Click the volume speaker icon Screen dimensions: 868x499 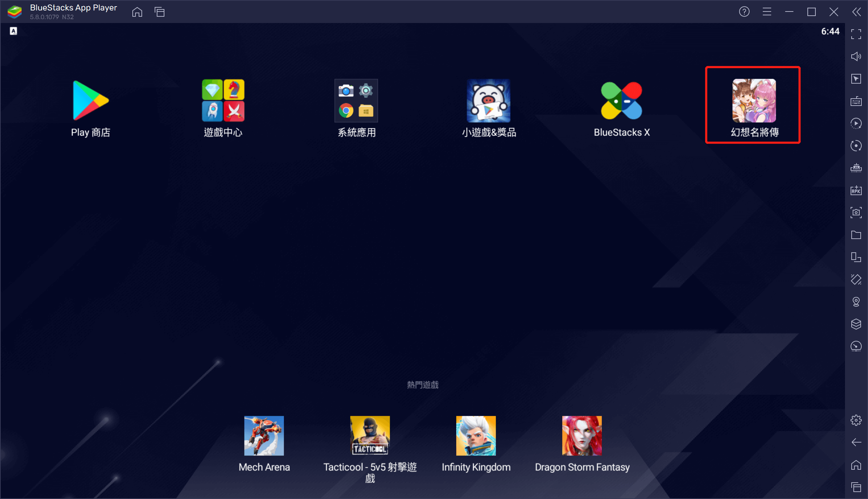click(856, 56)
